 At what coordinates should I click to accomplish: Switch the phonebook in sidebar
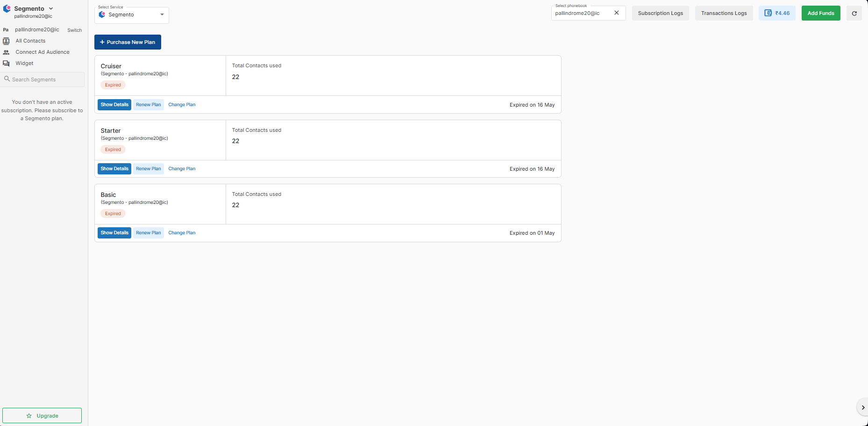point(74,30)
